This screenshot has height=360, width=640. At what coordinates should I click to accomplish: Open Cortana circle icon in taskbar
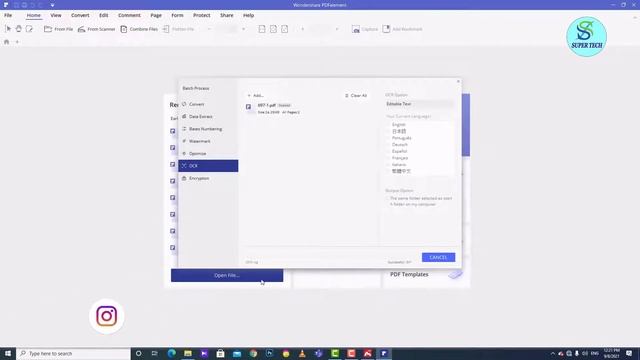(139, 353)
